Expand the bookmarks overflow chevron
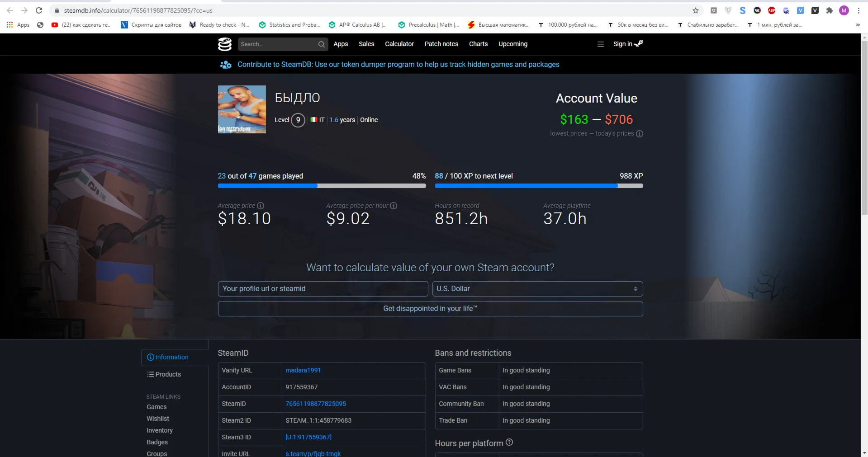 [858, 25]
